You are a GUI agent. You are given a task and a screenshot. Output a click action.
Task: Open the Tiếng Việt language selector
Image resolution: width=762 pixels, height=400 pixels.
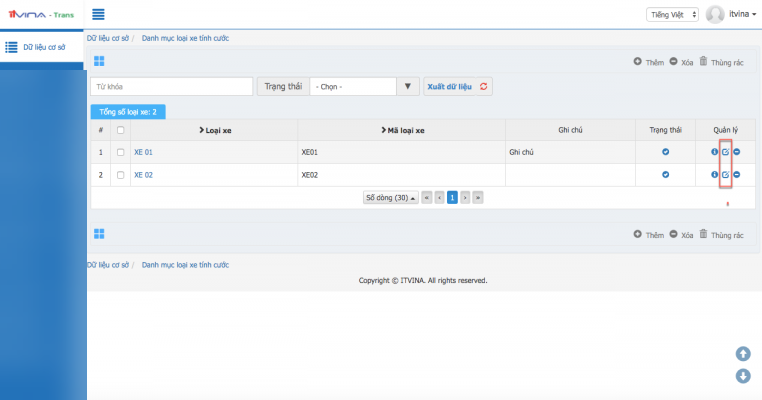(673, 15)
